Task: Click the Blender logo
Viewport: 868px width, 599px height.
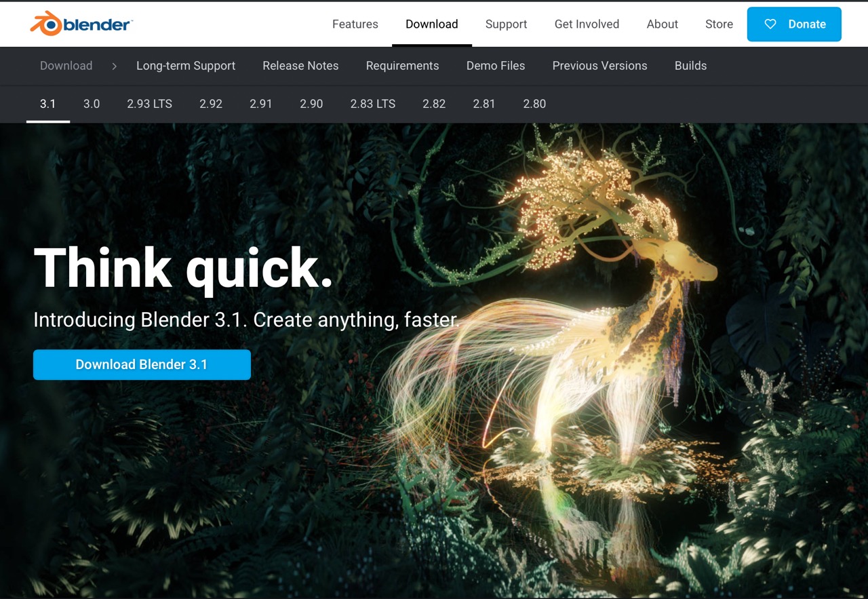Action: pos(81,24)
